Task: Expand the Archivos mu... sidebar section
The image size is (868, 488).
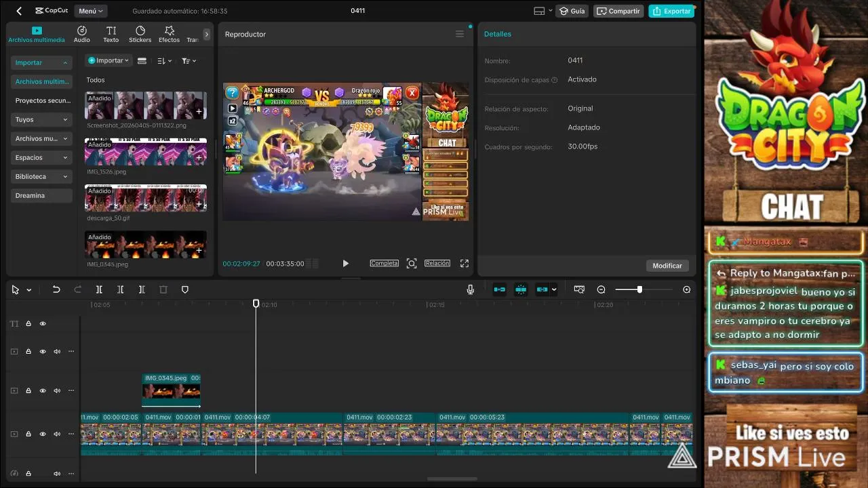Action: pyautogui.click(x=41, y=138)
